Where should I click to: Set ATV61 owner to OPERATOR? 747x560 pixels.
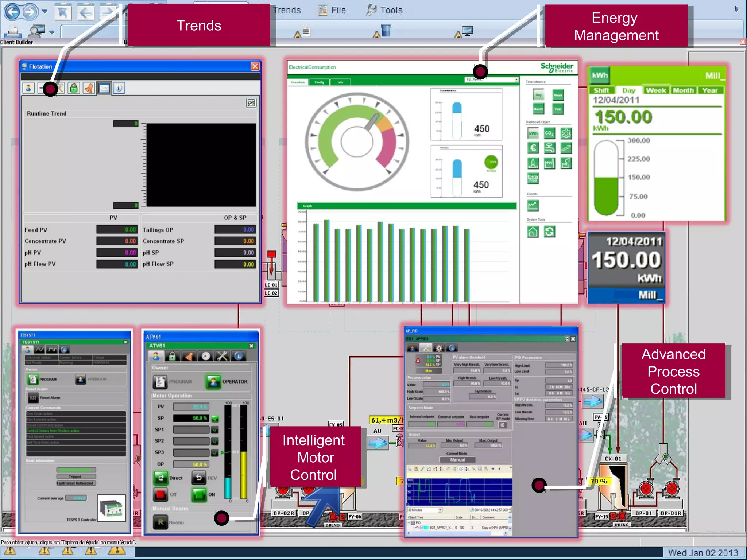point(213,382)
